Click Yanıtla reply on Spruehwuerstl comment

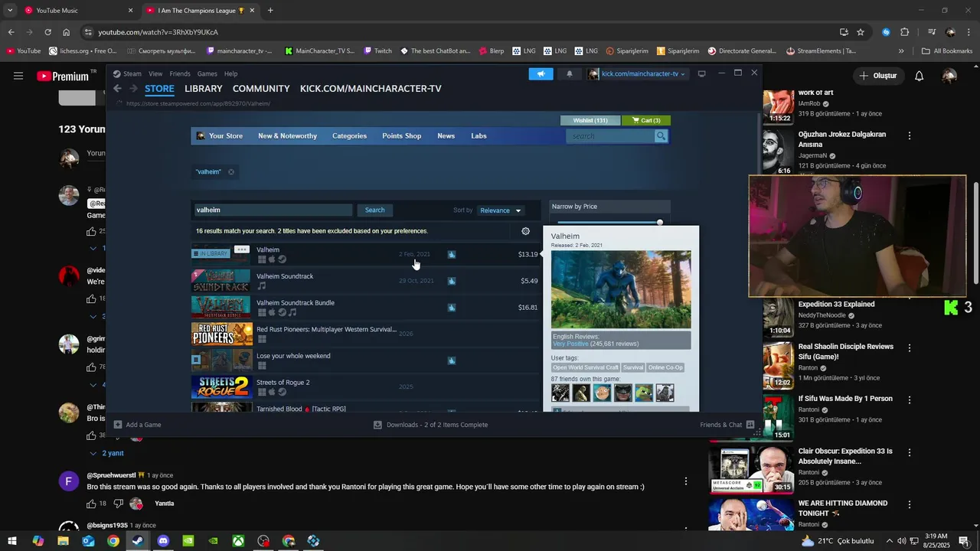[165, 504]
